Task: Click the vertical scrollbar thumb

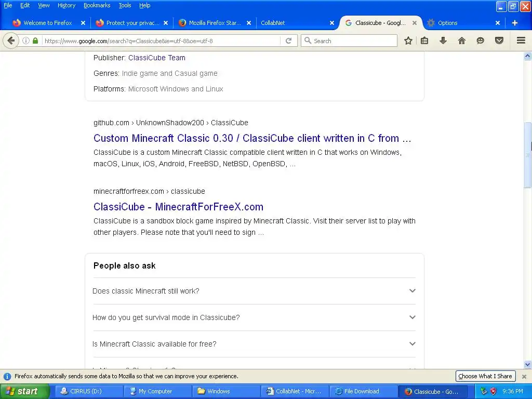Action: tap(528, 154)
